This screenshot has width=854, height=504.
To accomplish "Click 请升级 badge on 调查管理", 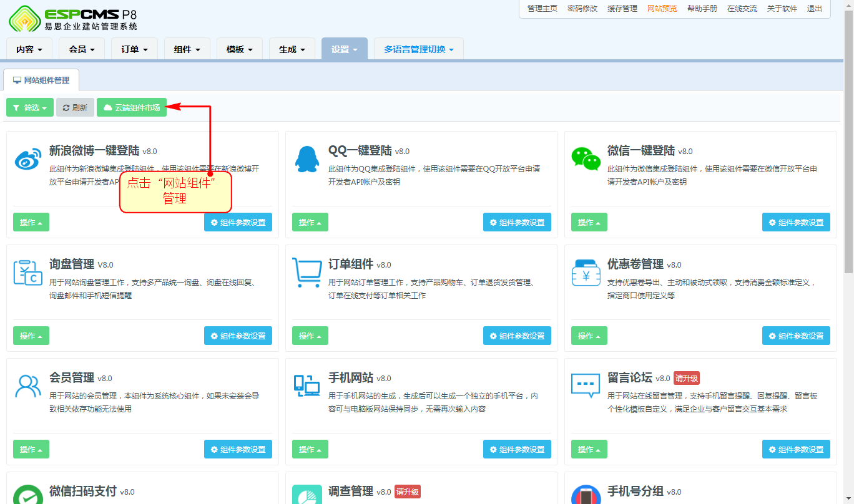I will coord(407,492).
